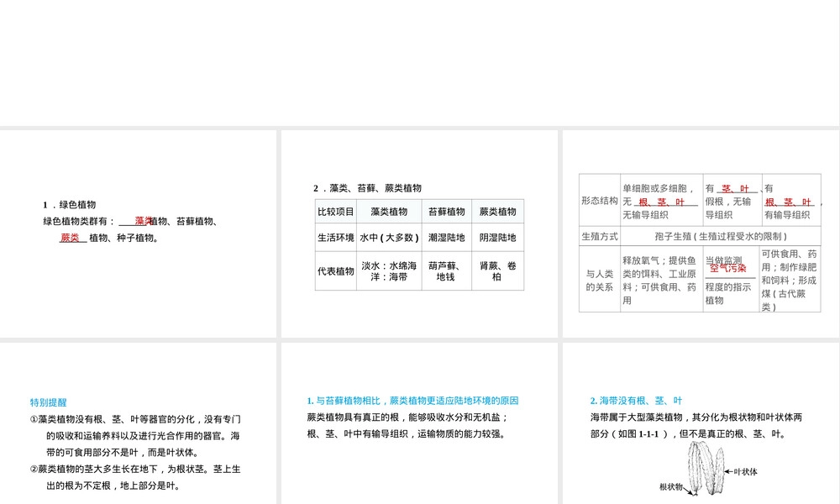
Task: Click the cell 淡水：水绵 海洋：海带
Action: click(x=389, y=271)
